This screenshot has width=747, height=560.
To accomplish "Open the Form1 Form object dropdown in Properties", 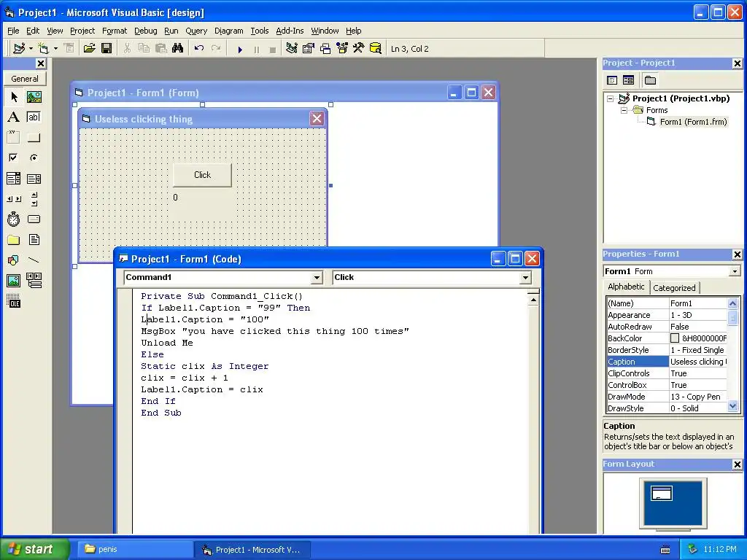I will click(x=735, y=271).
